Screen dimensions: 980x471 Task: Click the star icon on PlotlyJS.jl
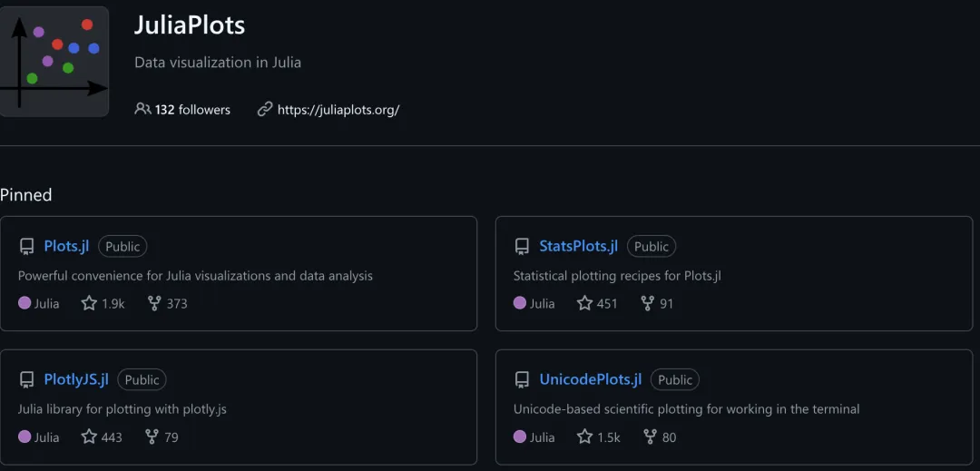pos(89,437)
